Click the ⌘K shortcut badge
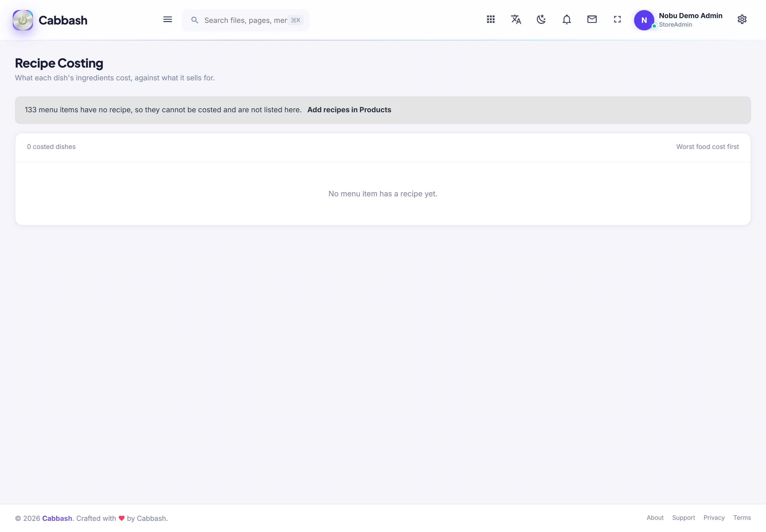Screen dimensions: 766x532 [296, 20]
